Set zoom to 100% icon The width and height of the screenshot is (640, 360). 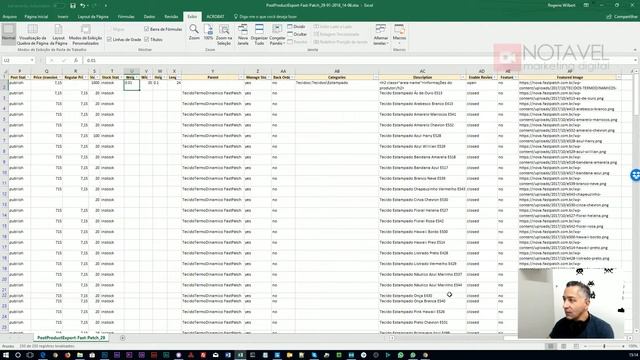(x=208, y=32)
